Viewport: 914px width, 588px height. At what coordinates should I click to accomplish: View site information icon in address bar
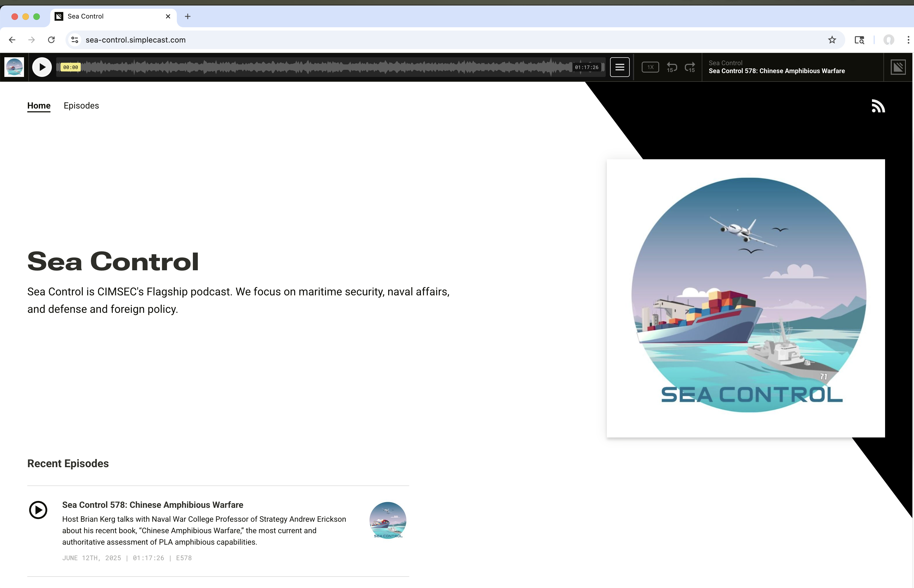click(75, 40)
